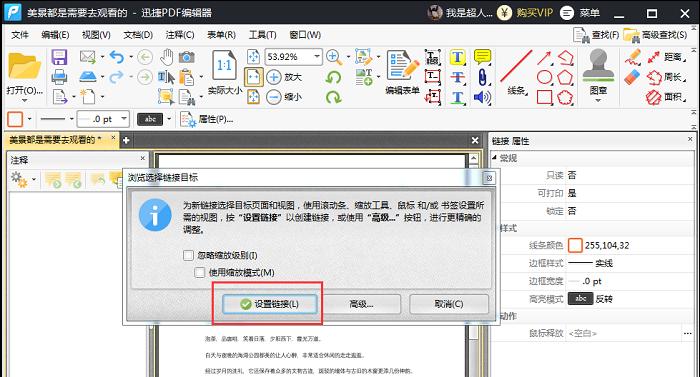The width and height of the screenshot is (700, 377).
Task: Select the Eraser tool icon
Action: [x=632, y=77]
